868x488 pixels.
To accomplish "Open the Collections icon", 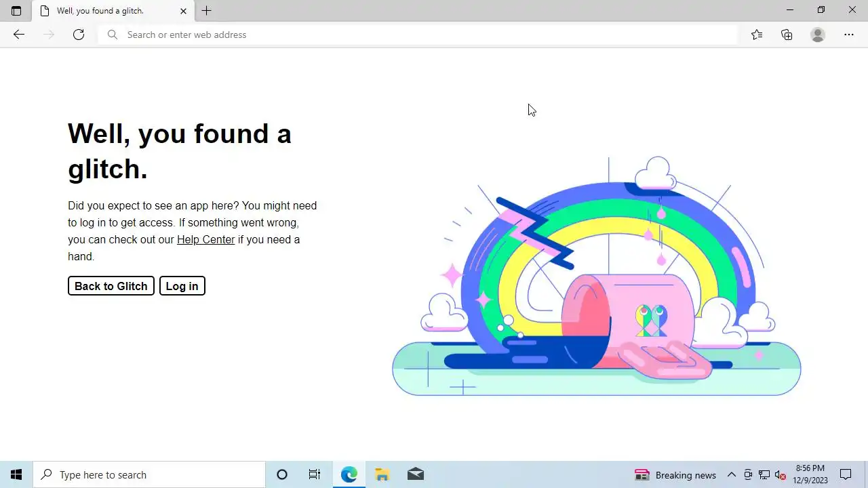I will [x=787, y=35].
